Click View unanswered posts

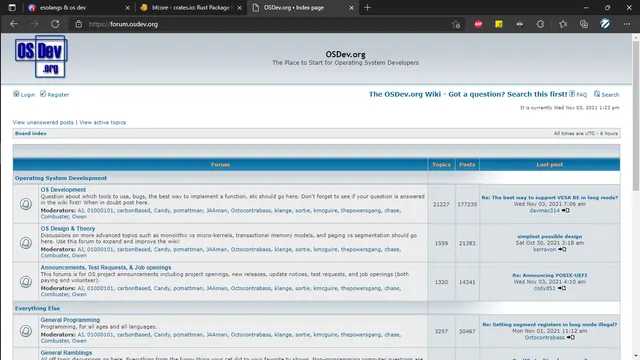tap(43, 122)
